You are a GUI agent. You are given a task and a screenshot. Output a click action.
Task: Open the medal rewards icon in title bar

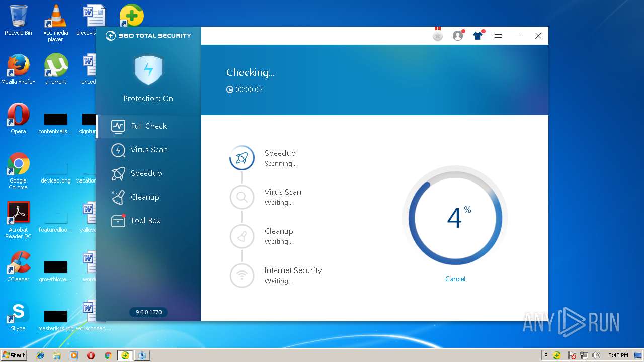point(438,35)
